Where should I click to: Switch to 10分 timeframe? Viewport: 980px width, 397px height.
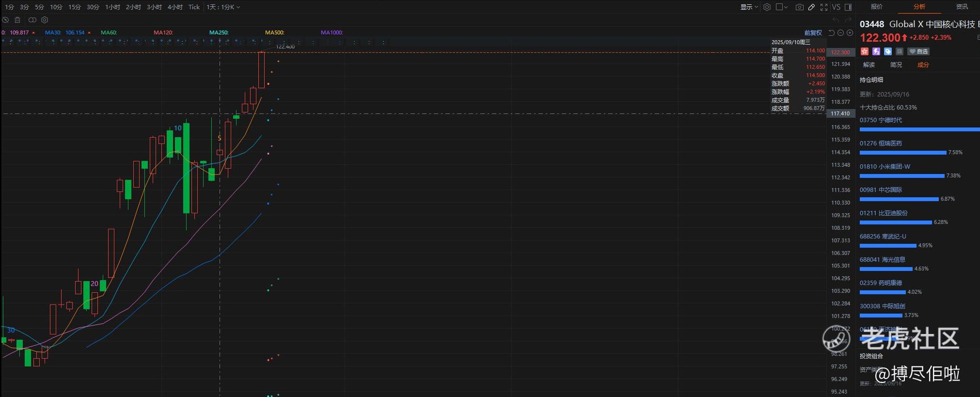pos(56,7)
